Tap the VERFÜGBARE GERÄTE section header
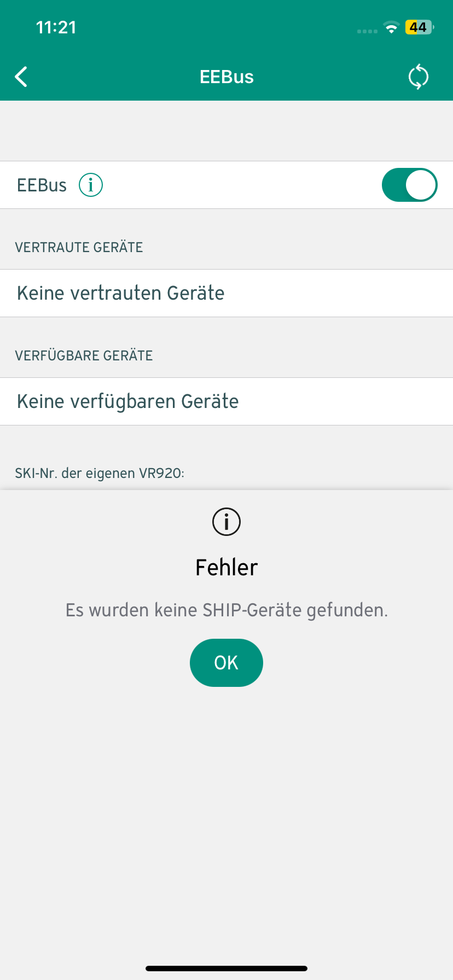The width and height of the screenshot is (453, 980). [84, 355]
